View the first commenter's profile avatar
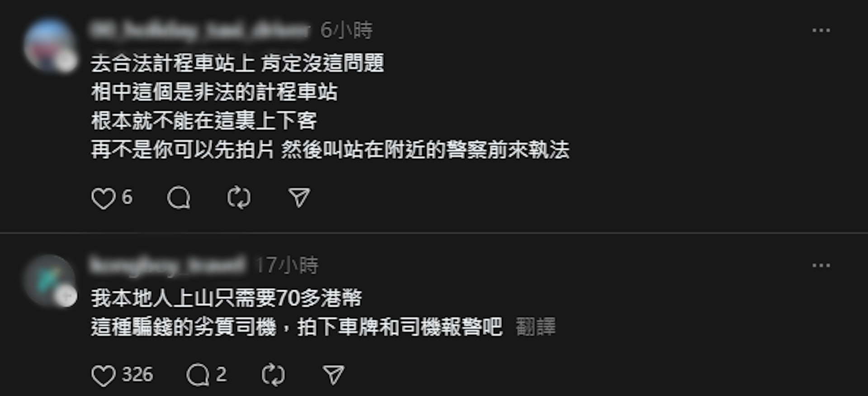Viewport: 868px width, 396px height. (50, 45)
